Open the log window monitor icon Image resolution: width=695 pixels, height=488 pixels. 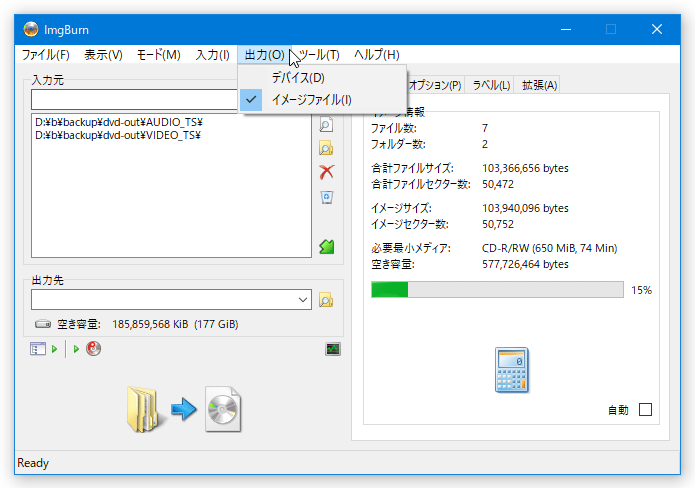point(333,349)
